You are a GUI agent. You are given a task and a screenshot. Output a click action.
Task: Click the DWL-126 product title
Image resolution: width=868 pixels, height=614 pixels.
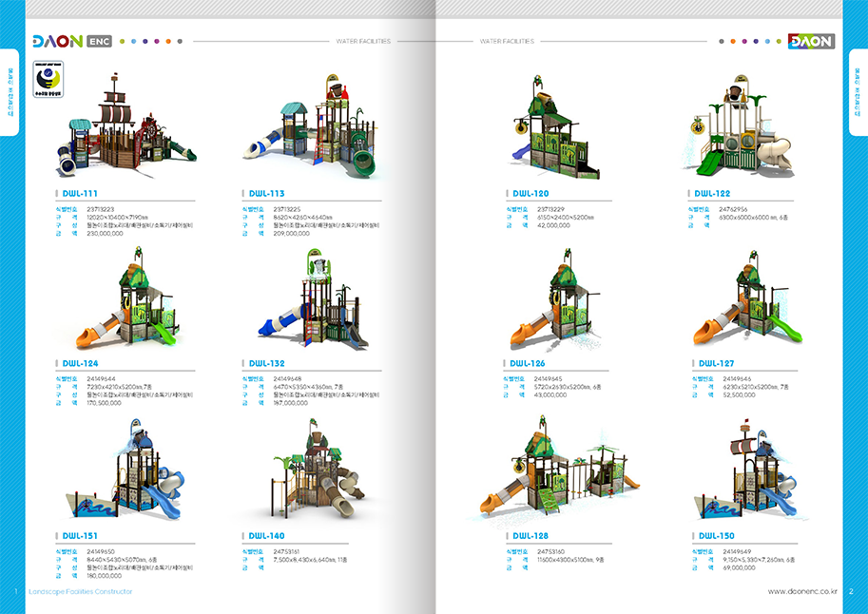(x=528, y=363)
